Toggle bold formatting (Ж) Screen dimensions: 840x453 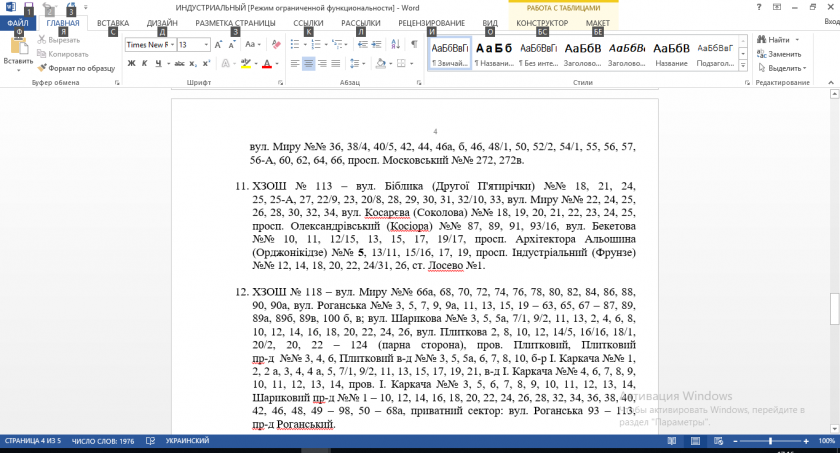pos(131,64)
